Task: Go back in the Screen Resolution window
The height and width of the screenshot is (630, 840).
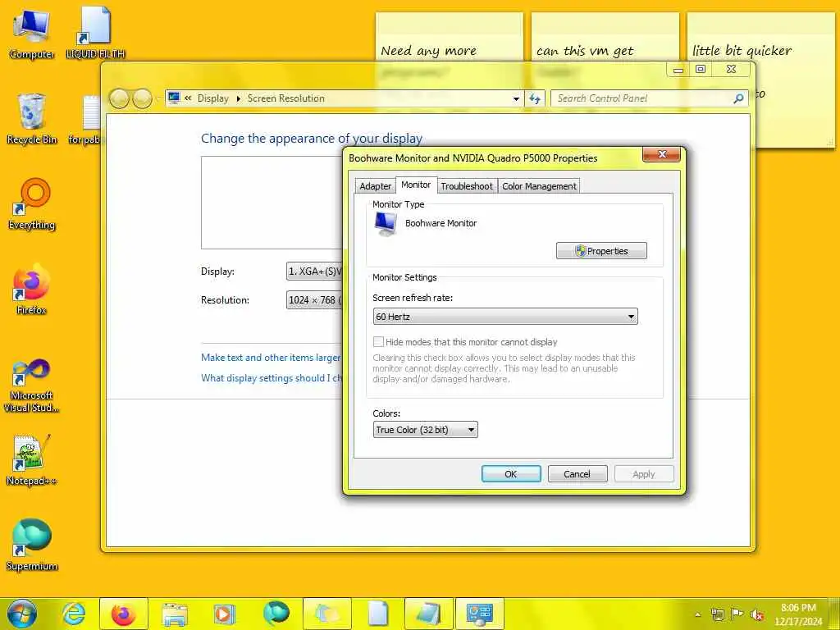Action: (120, 98)
